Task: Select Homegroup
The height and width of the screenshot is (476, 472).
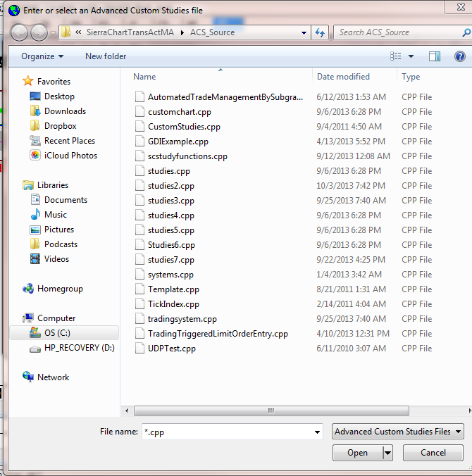Action: pyautogui.click(x=53, y=289)
